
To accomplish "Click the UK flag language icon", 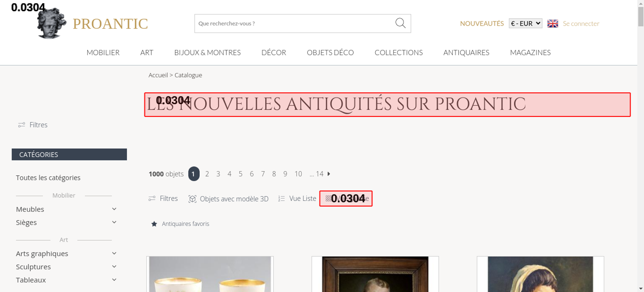I will pyautogui.click(x=553, y=23).
